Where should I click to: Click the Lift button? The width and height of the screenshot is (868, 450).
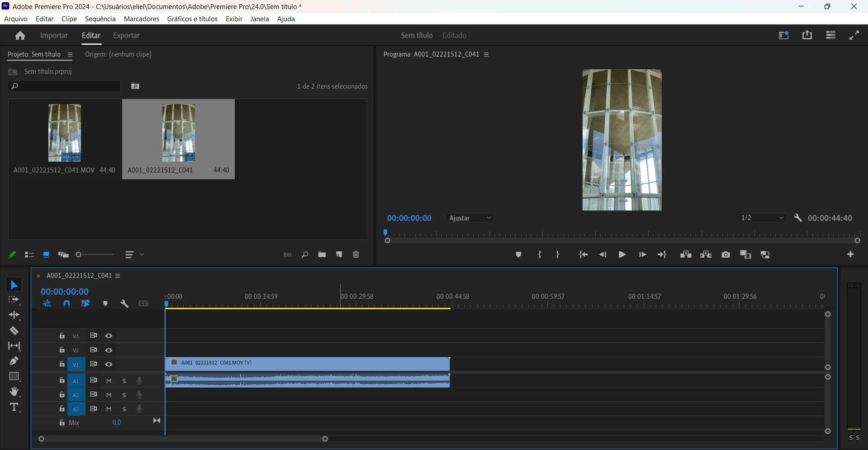pyautogui.click(x=686, y=255)
